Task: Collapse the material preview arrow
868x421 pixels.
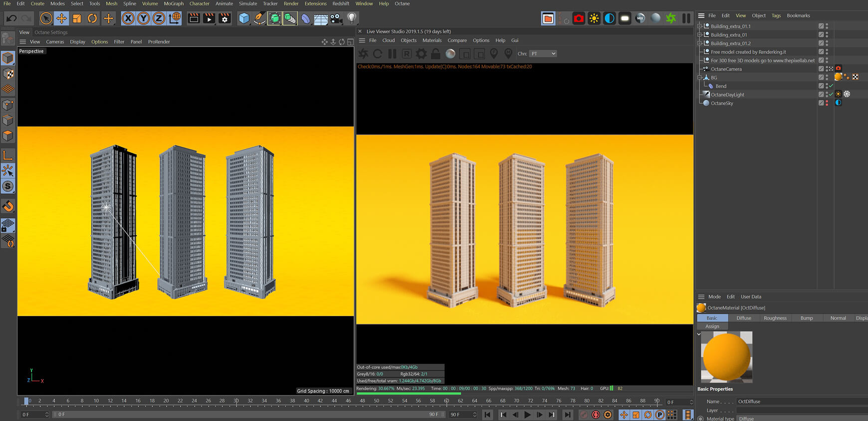Action: (699, 334)
